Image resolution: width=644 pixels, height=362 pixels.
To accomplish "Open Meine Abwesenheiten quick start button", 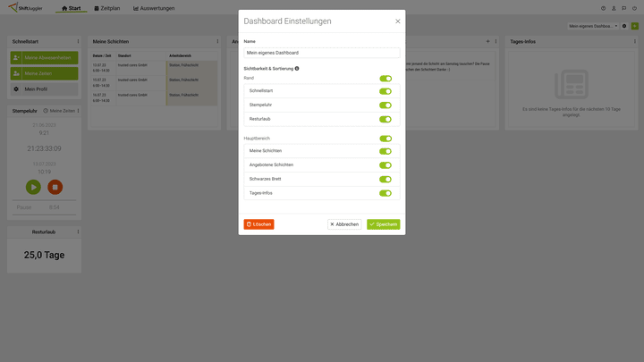I will (45, 58).
